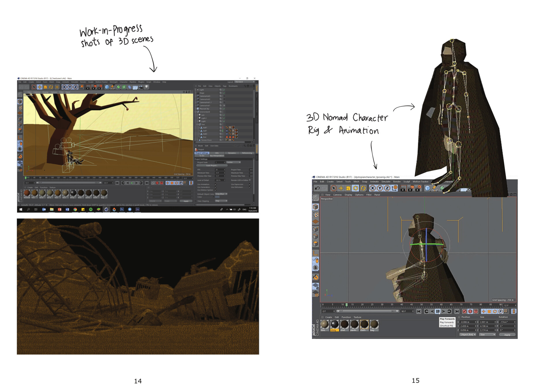Open the Inches units dropdown

(233, 162)
